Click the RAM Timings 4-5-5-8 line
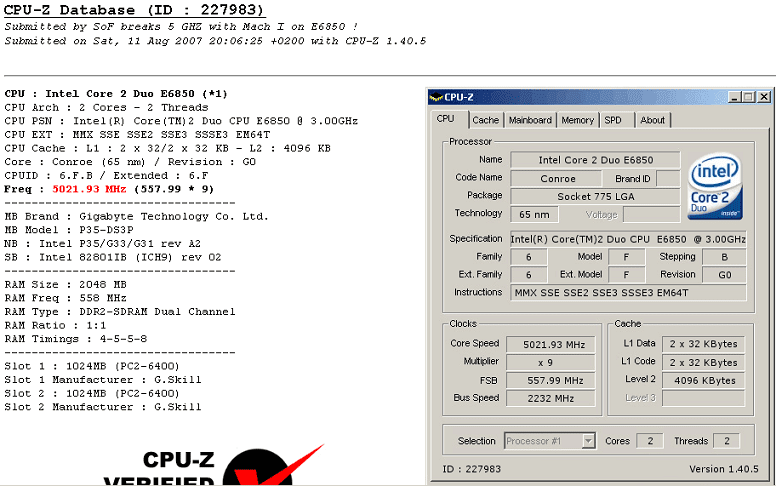The image size is (776, 486). click(76, 339)
